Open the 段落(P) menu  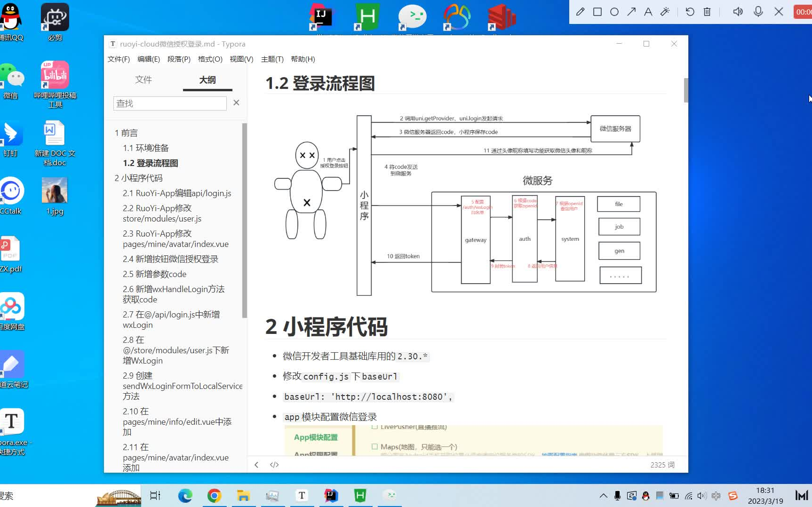(x=179, y=59)
